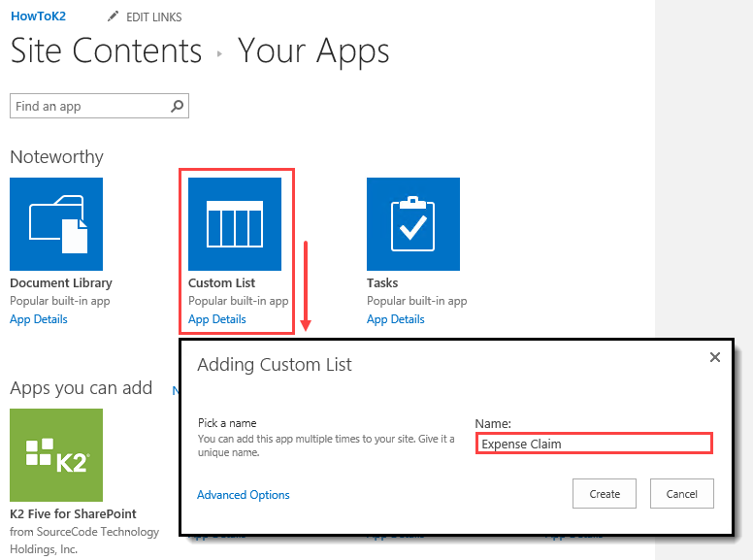Viewport: 753px width, 560px height.
Task: Open the Advanced Options link
Action: 244,495
